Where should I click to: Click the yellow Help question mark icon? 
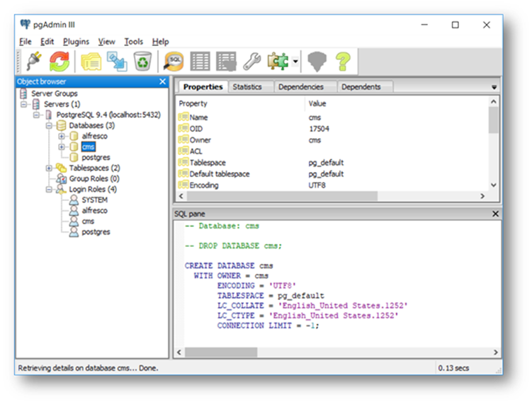pyautogui.click(x=343, y=62)
